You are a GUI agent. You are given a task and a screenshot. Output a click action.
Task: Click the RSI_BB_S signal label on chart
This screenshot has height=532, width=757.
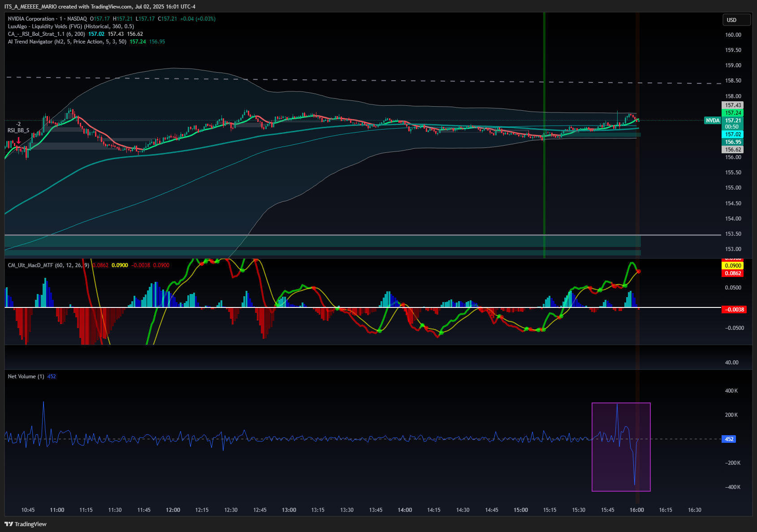[x=18, y=130]
